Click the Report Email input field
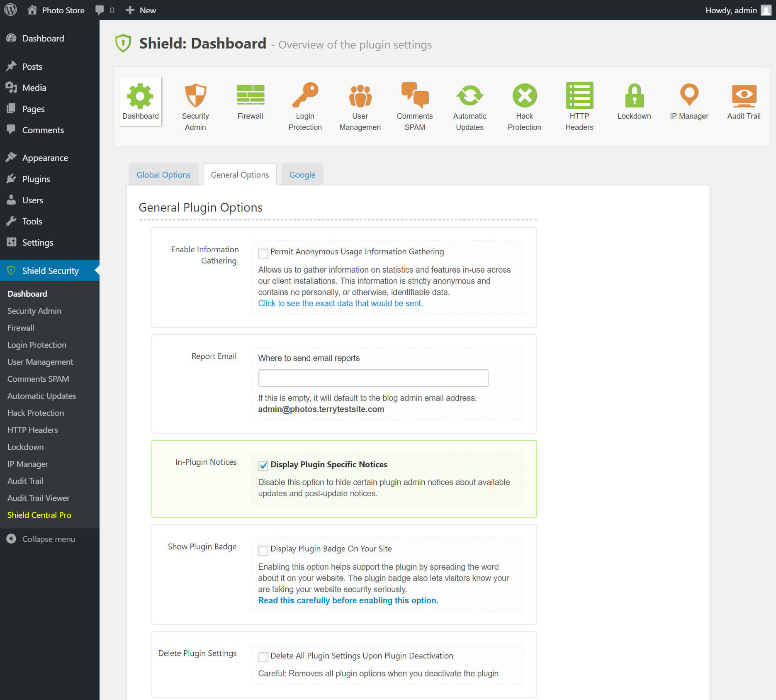776x700 pixels. pyautogui.click(x=373, y=378)
